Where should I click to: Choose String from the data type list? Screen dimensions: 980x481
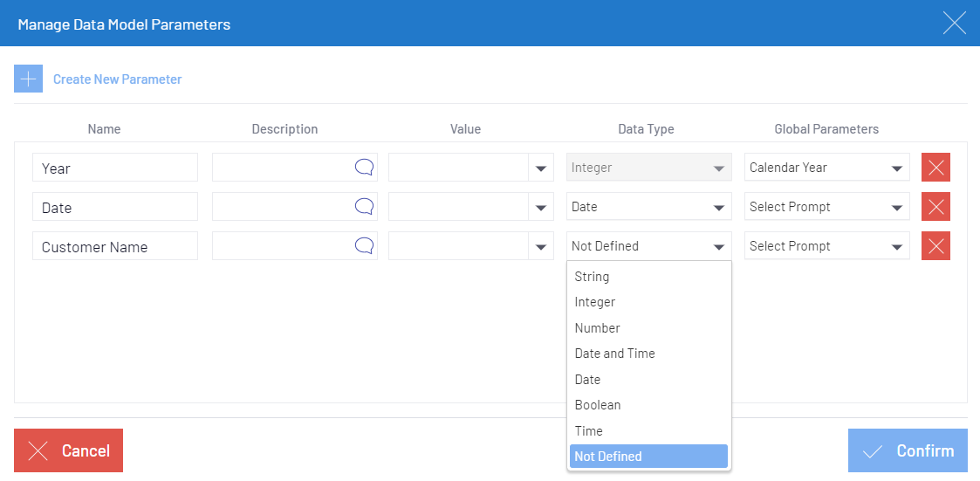592,277
